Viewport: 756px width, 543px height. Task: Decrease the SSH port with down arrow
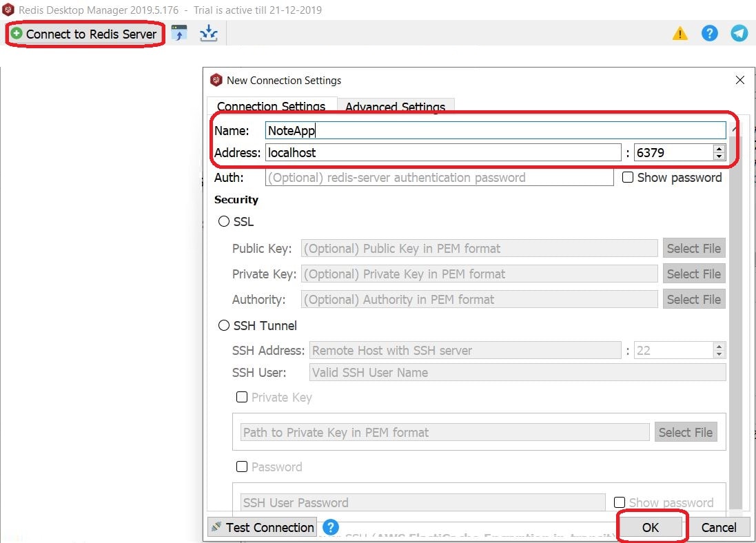pos(719,354)
